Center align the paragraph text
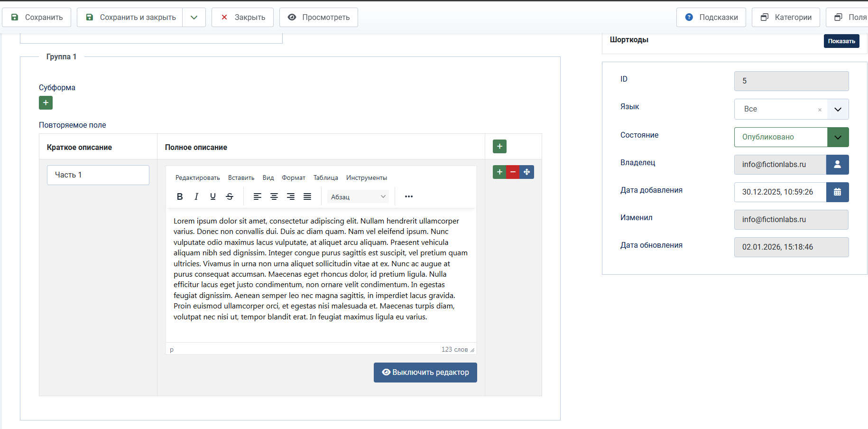The width and height of the screenshot is (868, 429). (x=274, y=196)
